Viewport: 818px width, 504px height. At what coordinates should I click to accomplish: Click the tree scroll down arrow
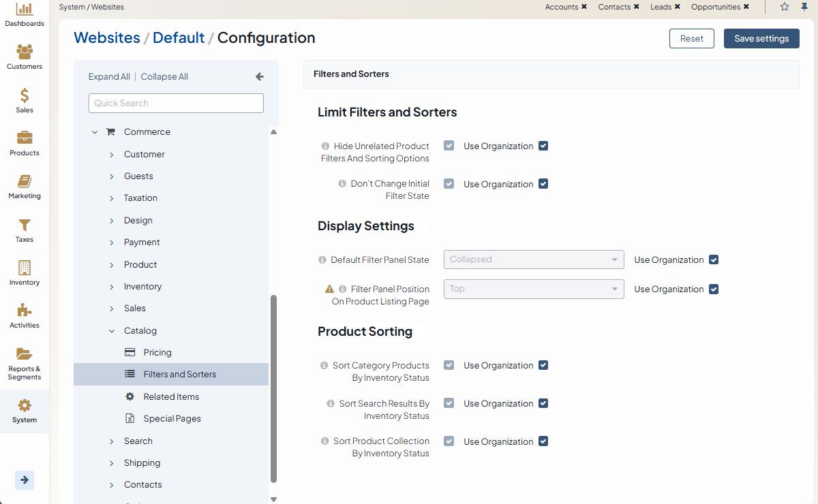tap(274, 499)
